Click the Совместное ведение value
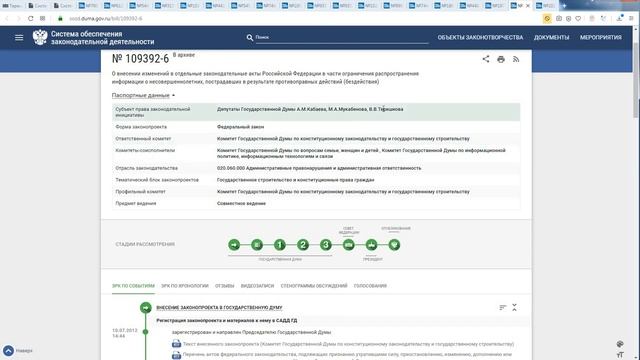Image resolution: width=640 pixels, height=360 pixels. [x=241, y=203]
